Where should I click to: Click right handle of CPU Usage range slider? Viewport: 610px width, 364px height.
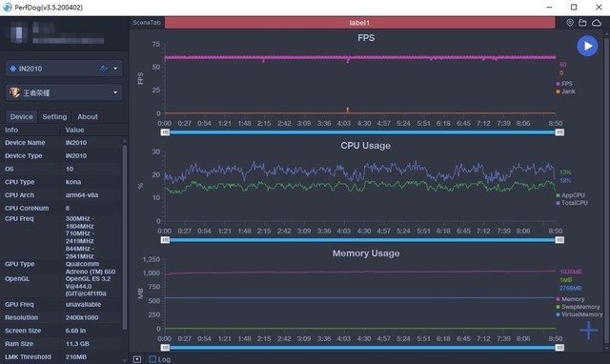(x=559, y=240)
